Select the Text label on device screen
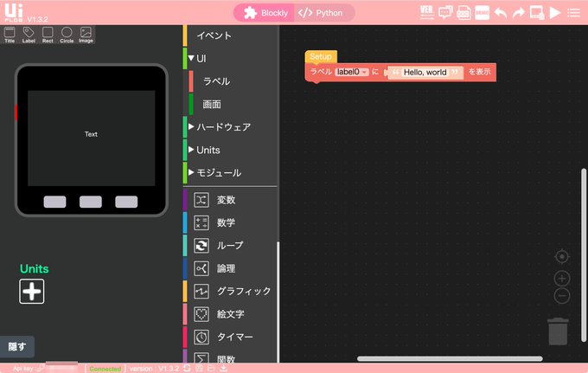Viewport: 588px width, 373px height. pos(91,134)
